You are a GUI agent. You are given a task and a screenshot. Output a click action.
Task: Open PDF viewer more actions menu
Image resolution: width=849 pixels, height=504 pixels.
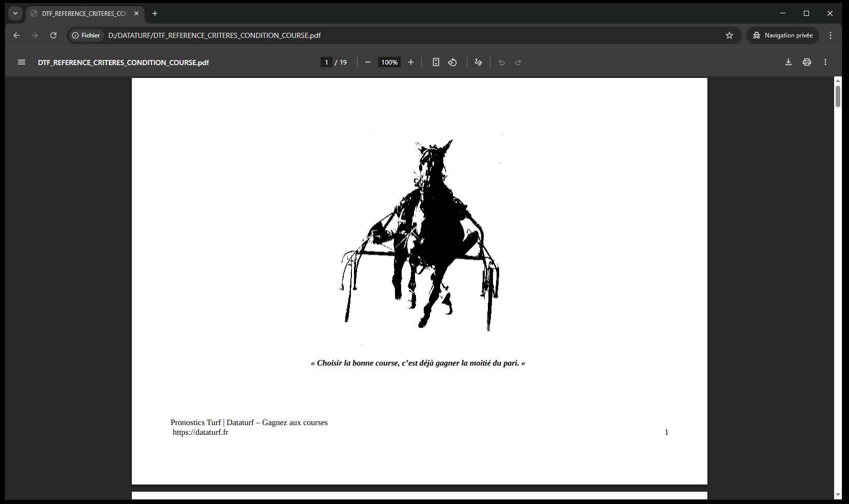[x=825, y=63]
